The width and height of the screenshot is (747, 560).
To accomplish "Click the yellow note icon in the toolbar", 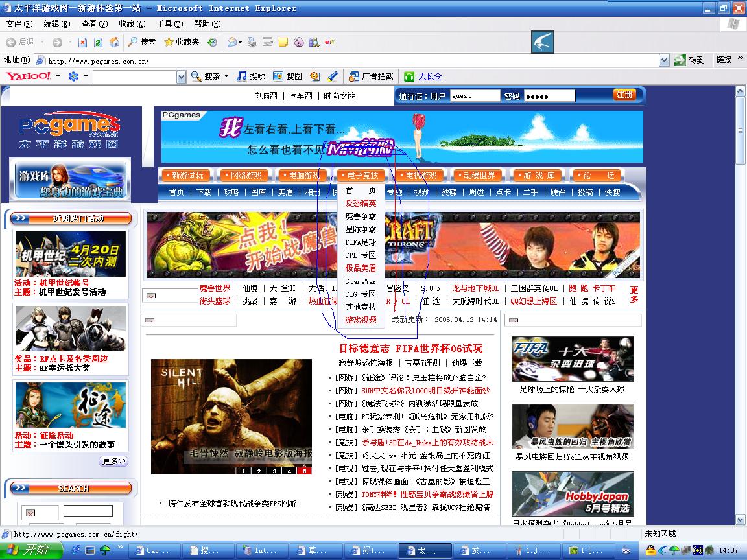I will pyautogui.click(x=283, y=42).
